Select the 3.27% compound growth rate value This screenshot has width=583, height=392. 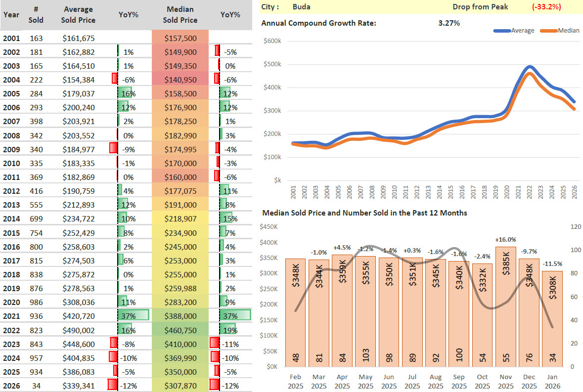pos(449,23)
